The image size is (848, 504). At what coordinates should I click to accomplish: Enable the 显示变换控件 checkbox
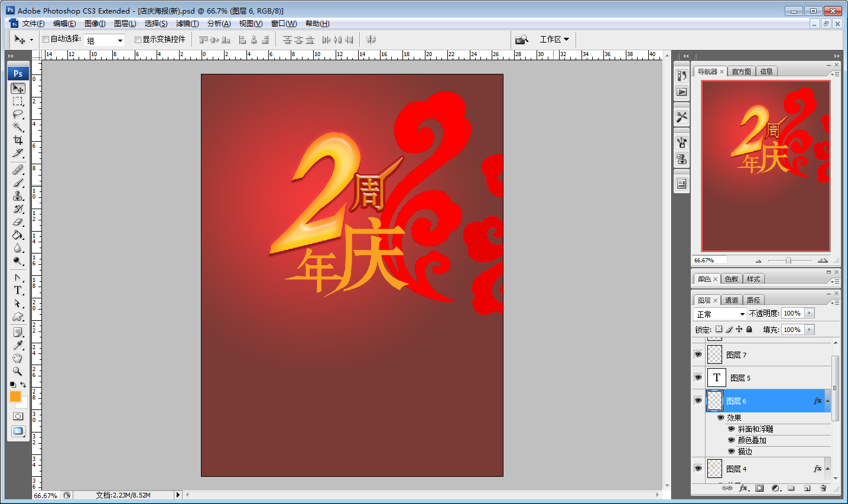(138, 40)
